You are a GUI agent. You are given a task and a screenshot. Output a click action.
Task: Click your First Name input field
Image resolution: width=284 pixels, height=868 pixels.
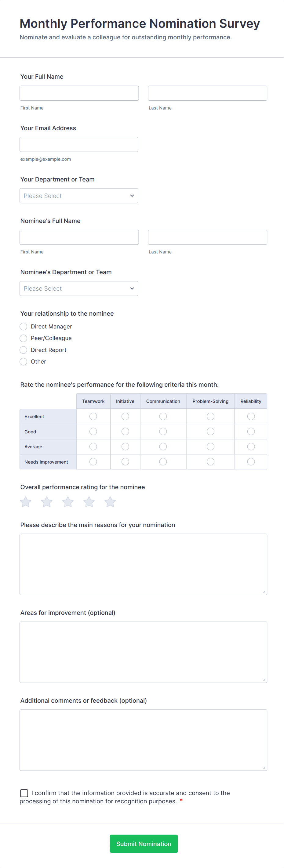click(79, 93)
